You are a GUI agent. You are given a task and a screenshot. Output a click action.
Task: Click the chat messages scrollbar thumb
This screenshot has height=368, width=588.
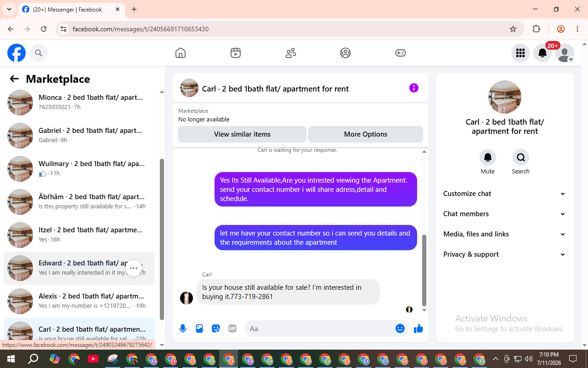coord(424,270)
